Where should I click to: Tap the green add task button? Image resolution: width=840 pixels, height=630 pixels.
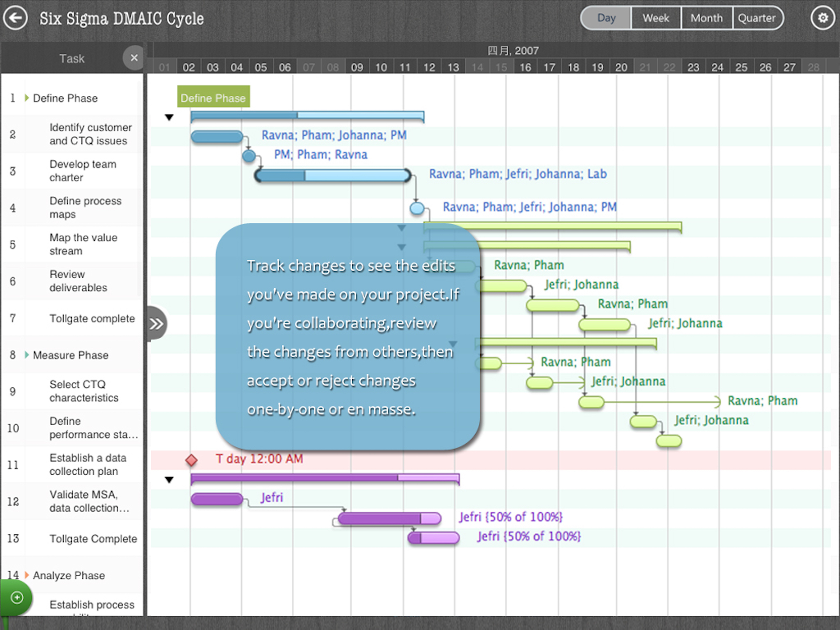click(17, 598)
